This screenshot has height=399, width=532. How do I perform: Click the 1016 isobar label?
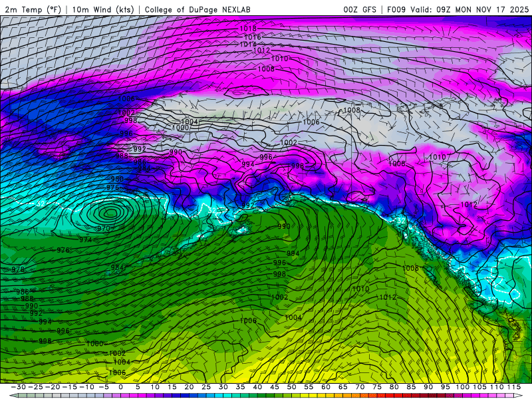coord(253,37)
